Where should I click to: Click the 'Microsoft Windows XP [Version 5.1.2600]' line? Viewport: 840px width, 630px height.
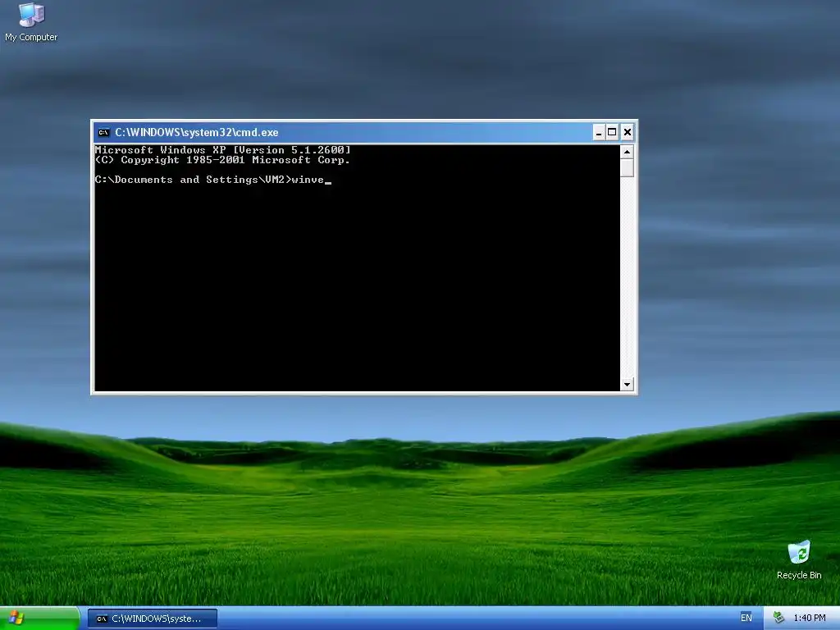(x=223, y=149)
